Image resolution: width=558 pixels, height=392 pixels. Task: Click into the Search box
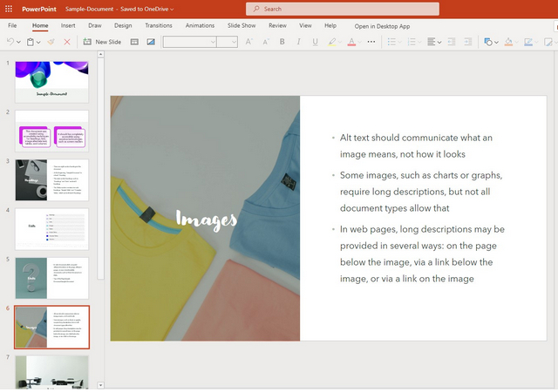[343, 9]
